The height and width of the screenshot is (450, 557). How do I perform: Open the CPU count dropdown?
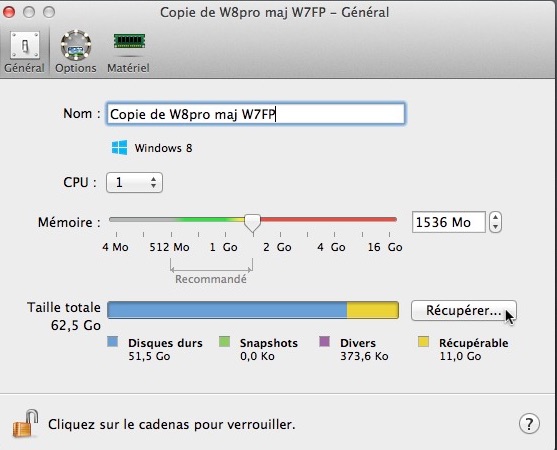(134, 183)
